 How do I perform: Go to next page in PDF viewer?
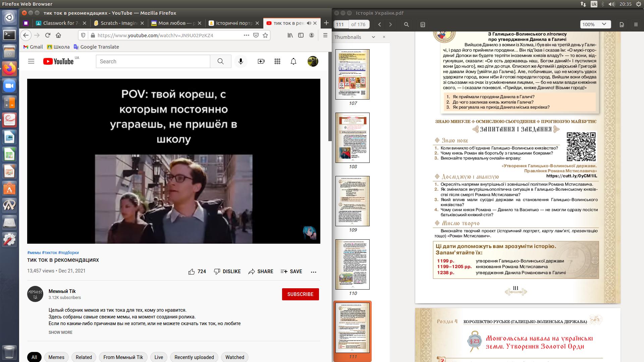[390, 24]
